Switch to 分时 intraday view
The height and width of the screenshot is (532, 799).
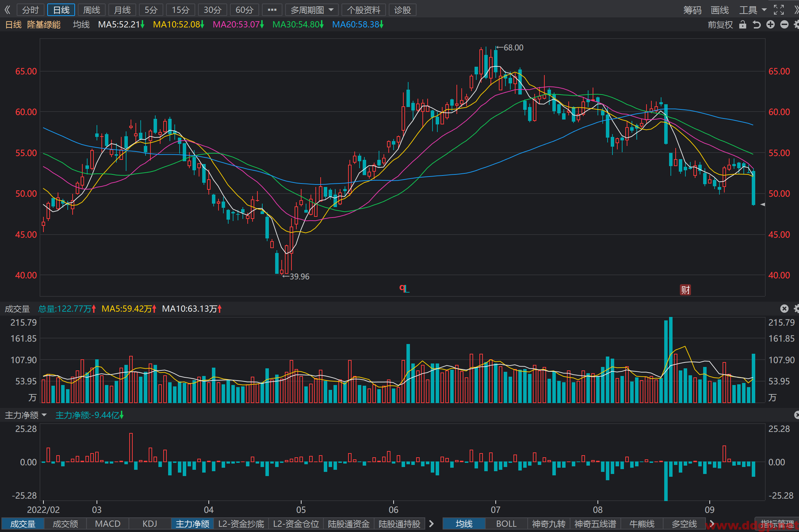tap(30, 10)
